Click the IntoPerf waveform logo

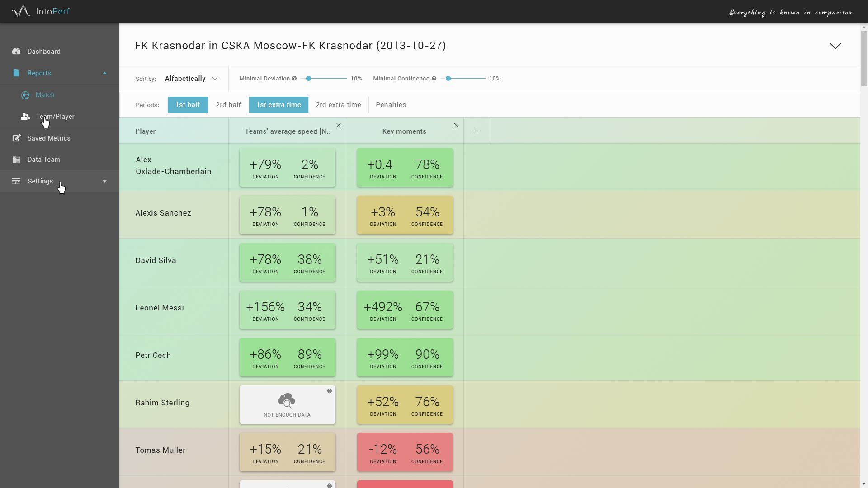[x=21, y=11]
